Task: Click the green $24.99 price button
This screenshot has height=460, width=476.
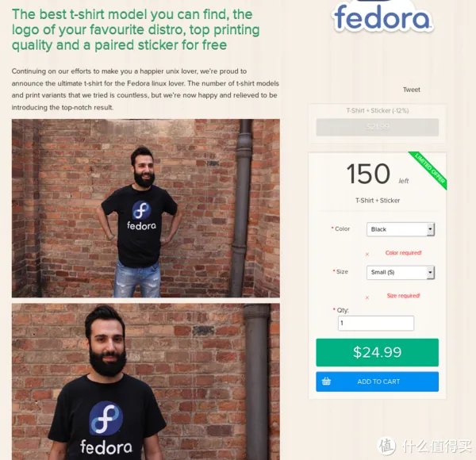Action: (x=377, y=352)
